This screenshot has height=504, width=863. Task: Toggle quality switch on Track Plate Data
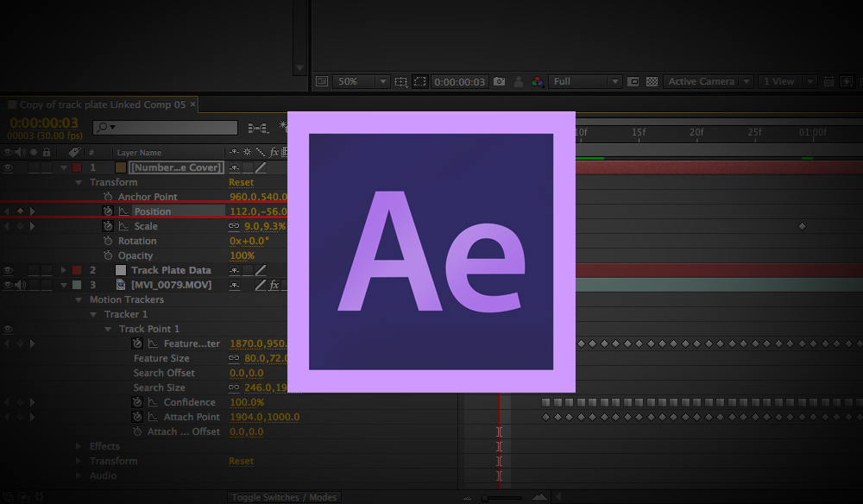tap(261, 270)
